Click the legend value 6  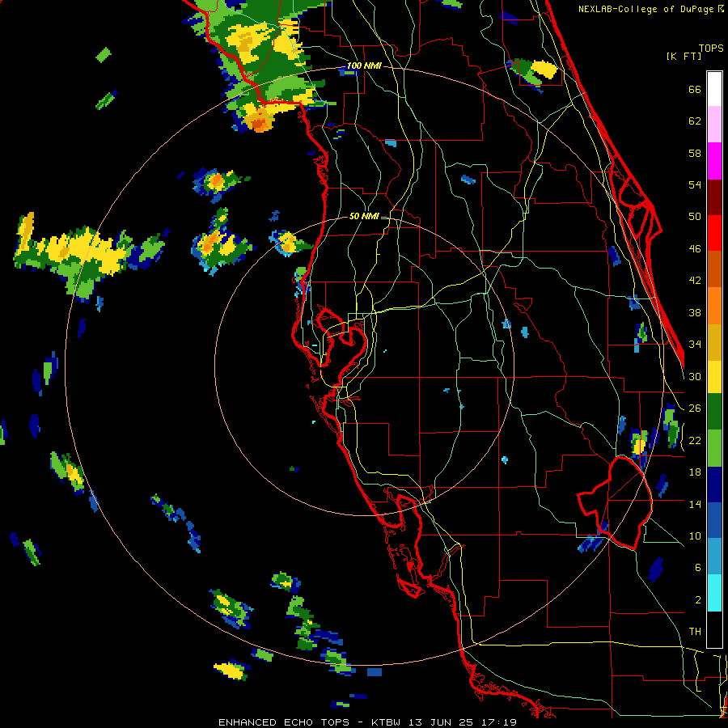[697, 567]
